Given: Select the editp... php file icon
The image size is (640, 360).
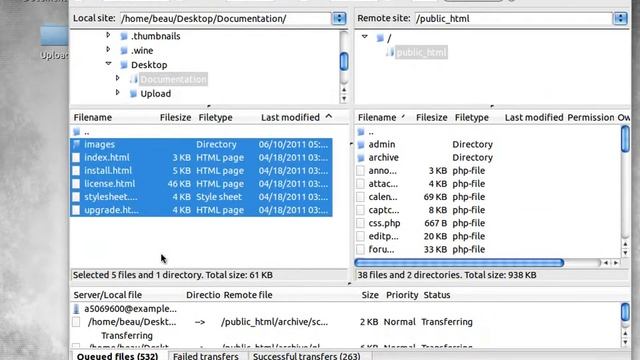Looking at the screenshot, I should tap(360, 236).
